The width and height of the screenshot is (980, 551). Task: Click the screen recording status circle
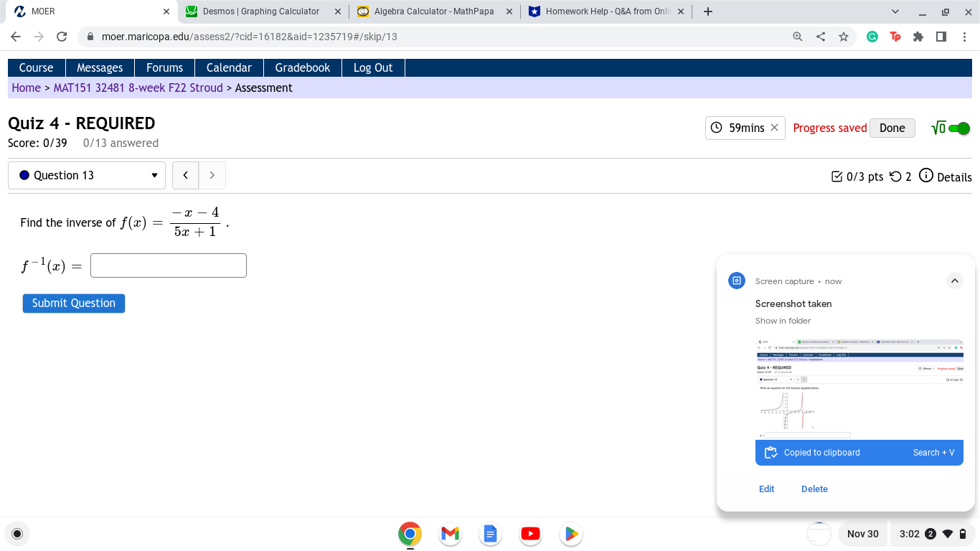point(17,534)
